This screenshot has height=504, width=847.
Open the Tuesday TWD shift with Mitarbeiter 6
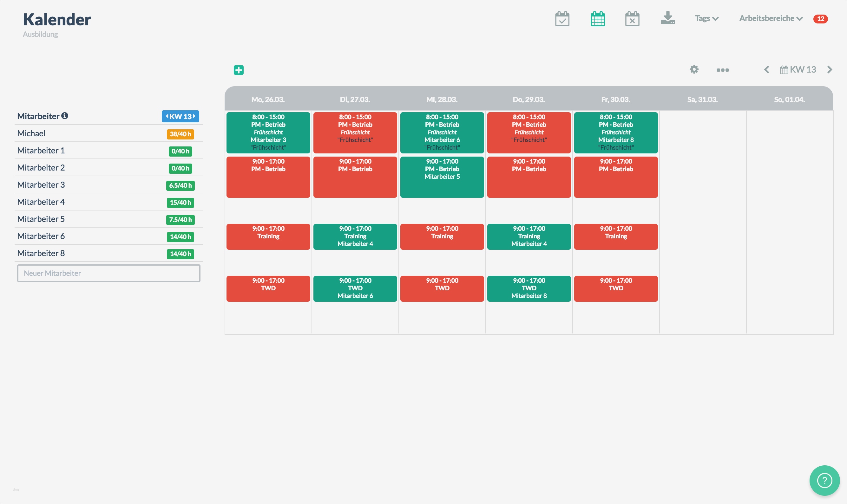coord(355,288)
